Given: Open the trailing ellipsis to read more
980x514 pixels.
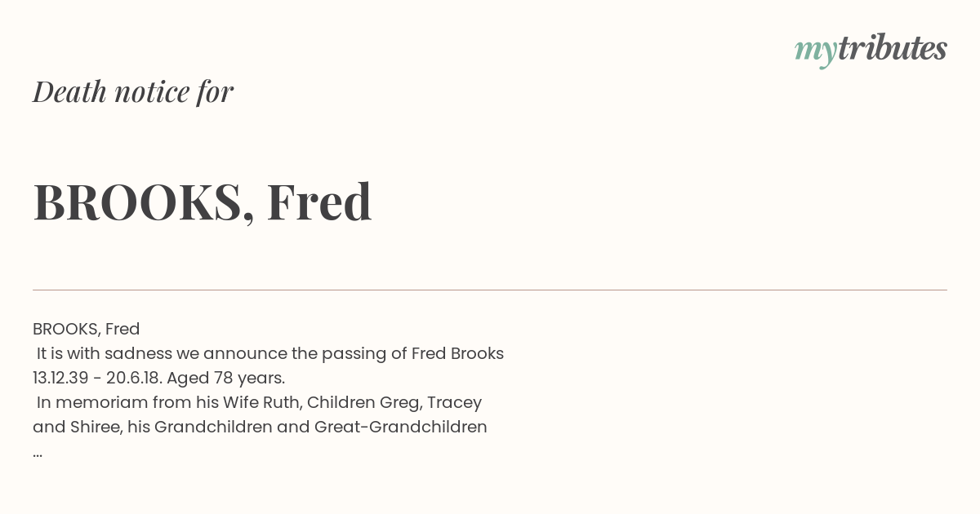Looking at the screenshot, I should 38,454.
